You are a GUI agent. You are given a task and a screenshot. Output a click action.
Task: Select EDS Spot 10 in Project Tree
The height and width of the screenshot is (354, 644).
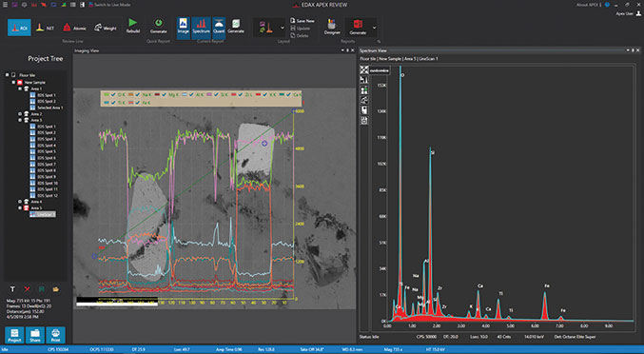click(48, 183)
